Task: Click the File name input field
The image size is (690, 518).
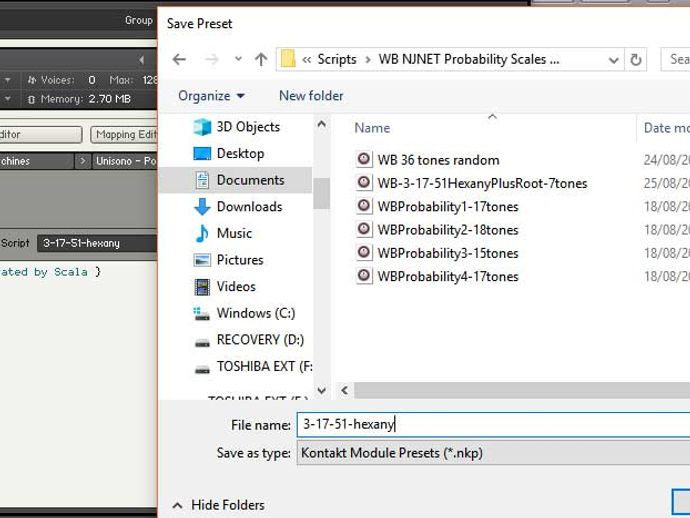Action: pyautogui.click(x=493, y=425)
